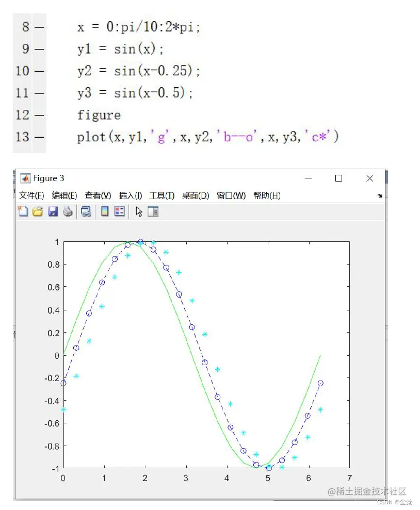
Task: Click the MATLAB logo in the Figure 3 title bar
Action: 25,178
